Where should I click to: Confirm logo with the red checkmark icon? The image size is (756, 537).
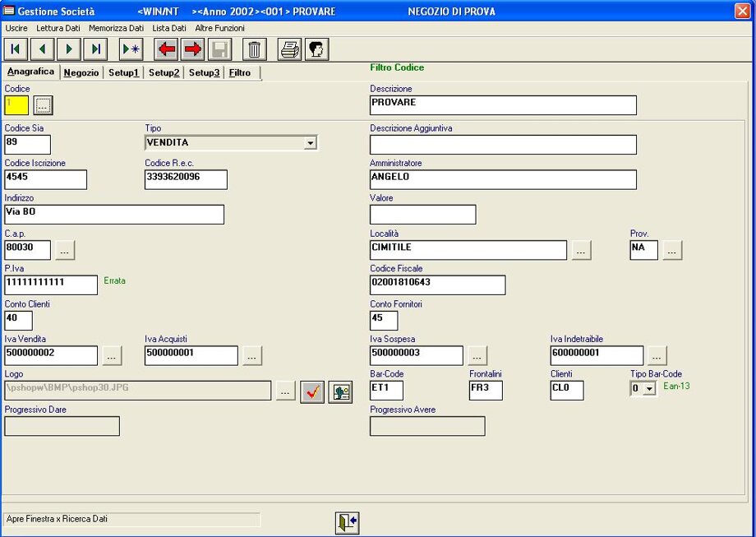312,391
